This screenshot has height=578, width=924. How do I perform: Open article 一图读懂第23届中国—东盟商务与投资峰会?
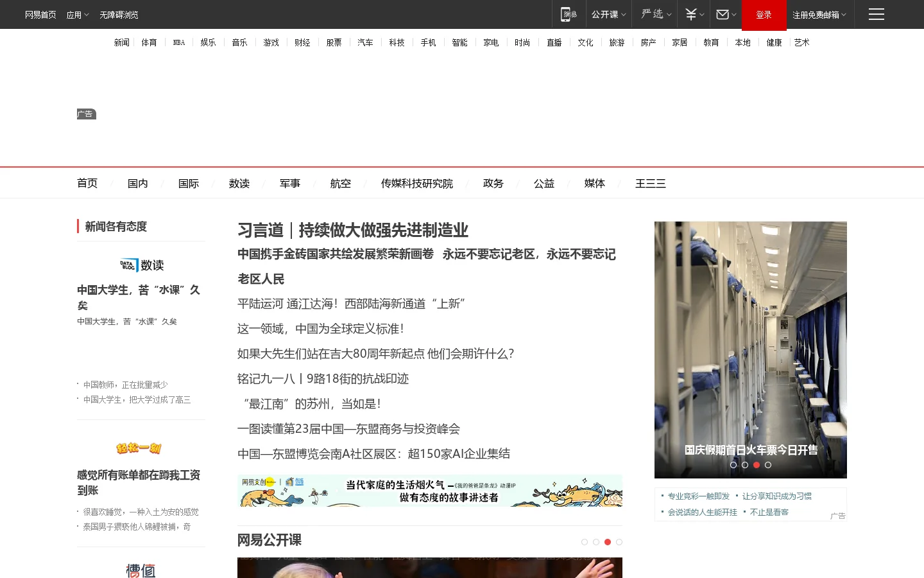[x=348, y=429]
